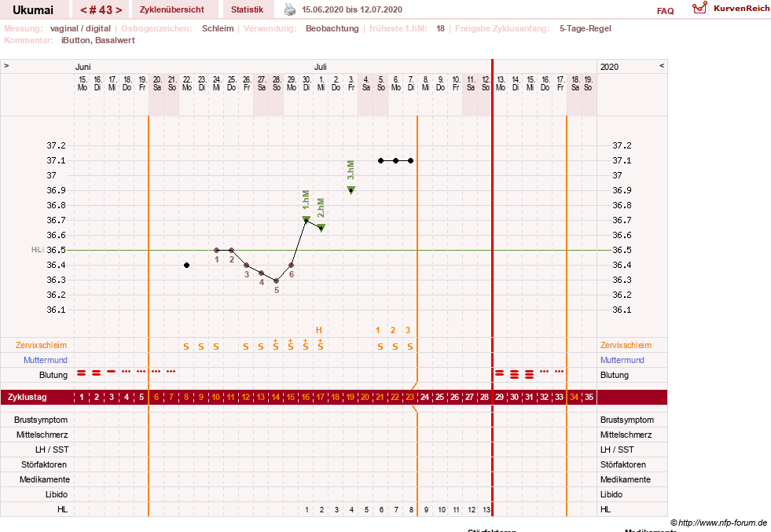Click cycle day 23 in Zyklustag row
The height and width of the screenshot is (532, 771).
coord(410,397)
